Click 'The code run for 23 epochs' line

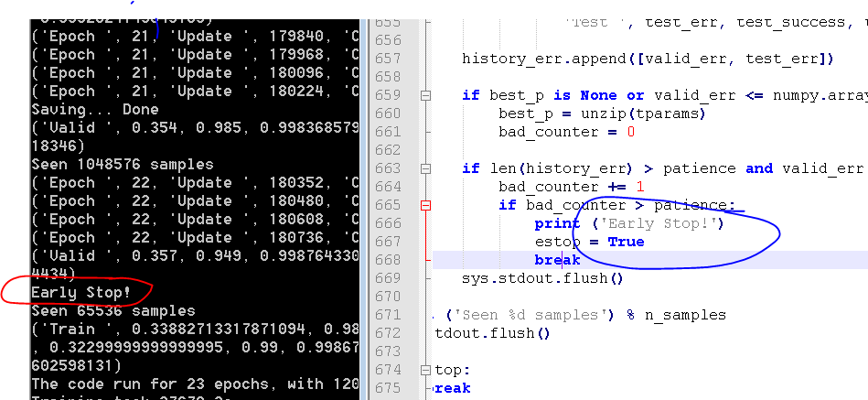[195, 384]
